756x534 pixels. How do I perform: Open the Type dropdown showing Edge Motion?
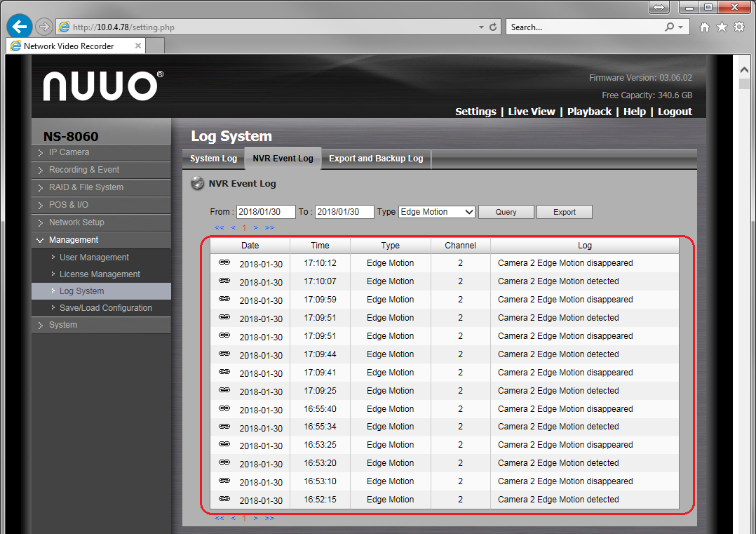coord(436,212)
